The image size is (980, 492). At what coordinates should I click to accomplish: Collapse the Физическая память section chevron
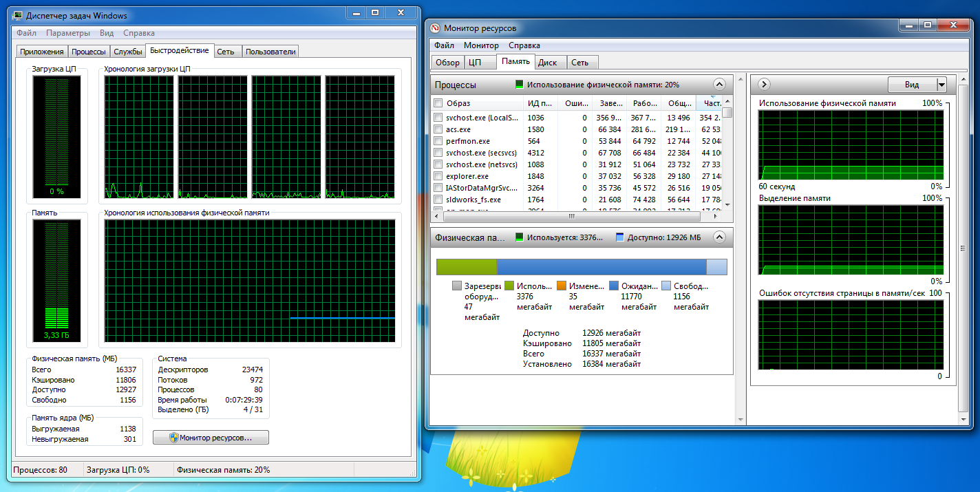(719, 237)
